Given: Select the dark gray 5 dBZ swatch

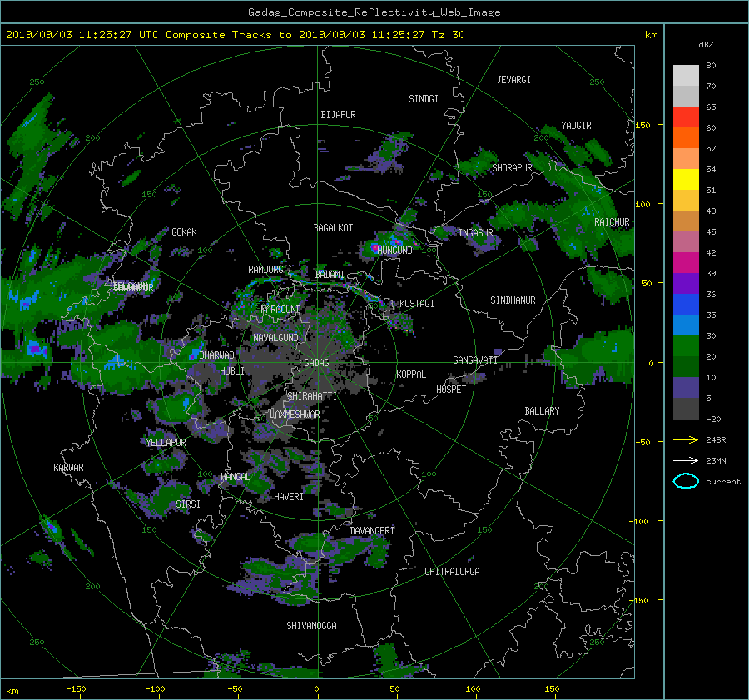Looking at the screenshot, I should pos(686,408).
